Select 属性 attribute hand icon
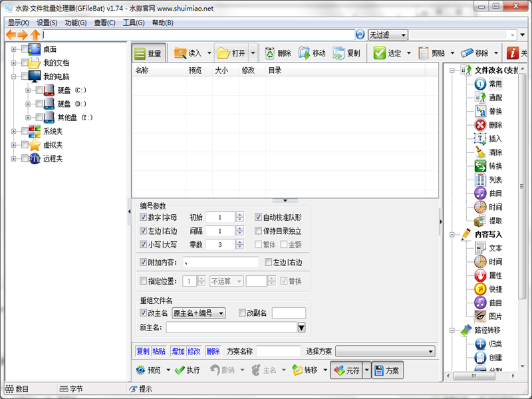This screenshot has width=532, height=399. coord(488,275)
